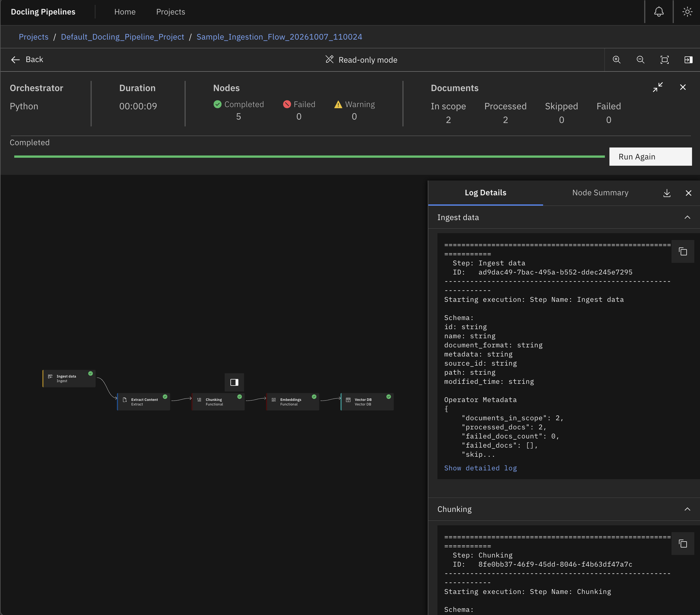Open the Projects breadcrumb link
Viewport: 700px width, 615px height.
point(34,37)
